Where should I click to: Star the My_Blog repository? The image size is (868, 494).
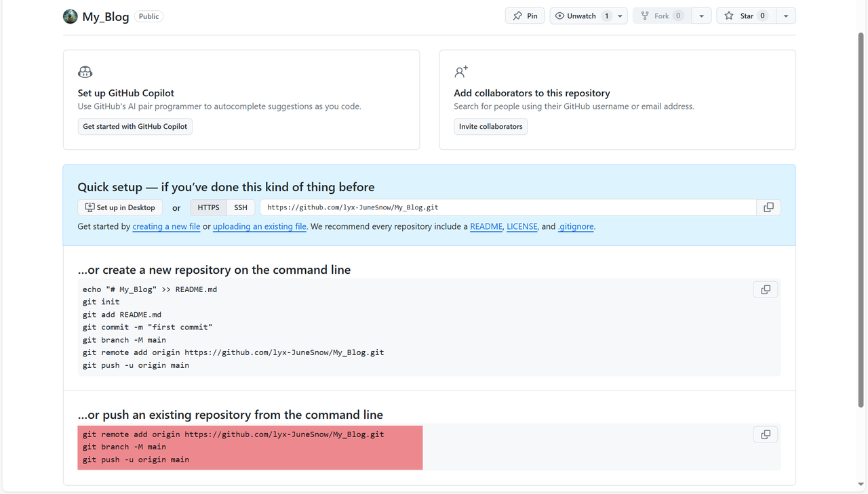746,16
